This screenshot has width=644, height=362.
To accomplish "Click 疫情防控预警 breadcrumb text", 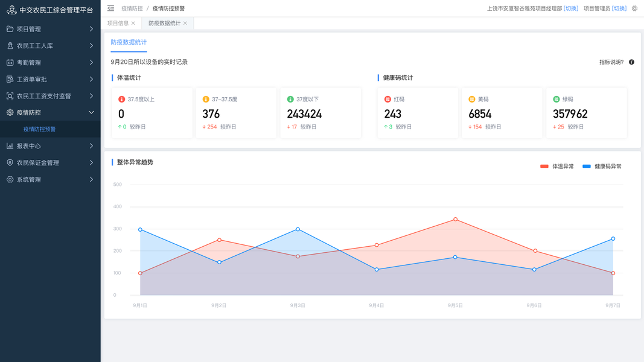I will (x=168, y=8).
